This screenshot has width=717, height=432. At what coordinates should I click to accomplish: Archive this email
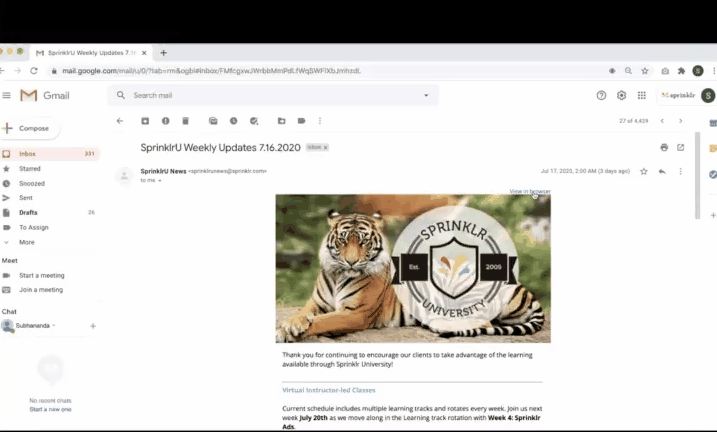[x=145, y=121]
